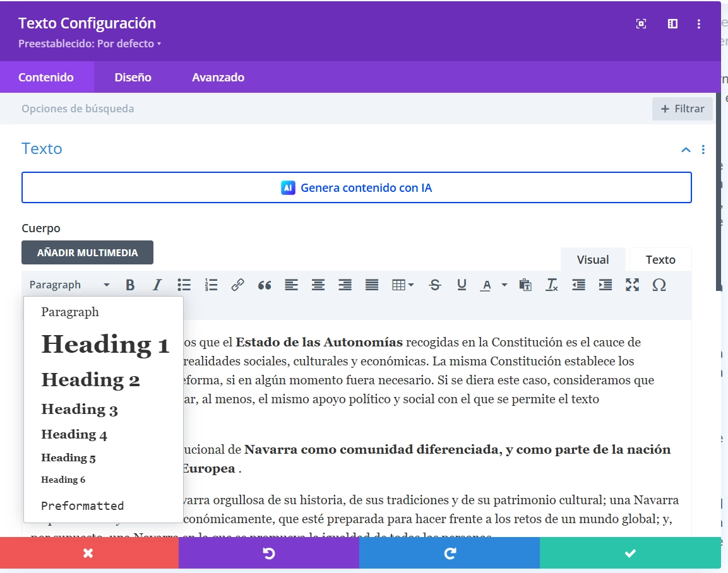
Task: Insert a special character with omega icon
Action: 659,285
